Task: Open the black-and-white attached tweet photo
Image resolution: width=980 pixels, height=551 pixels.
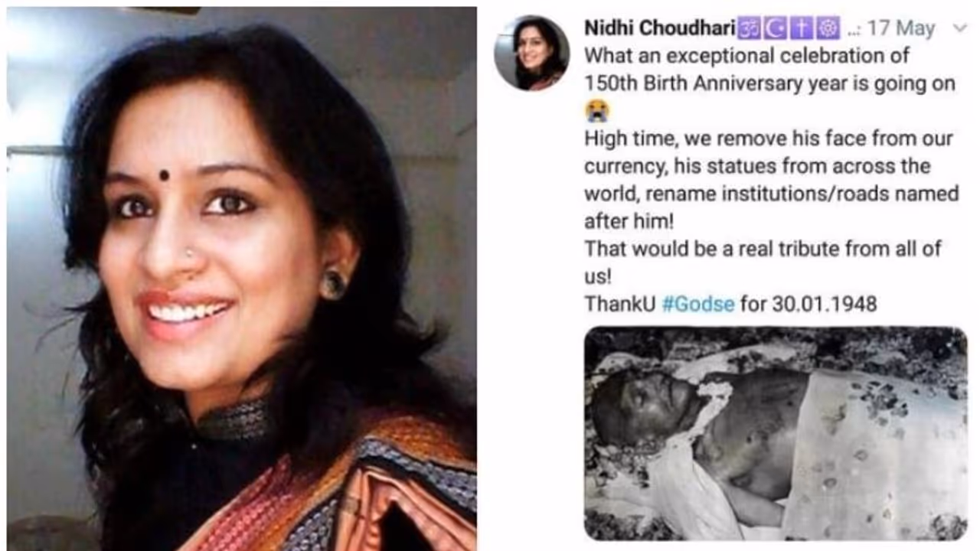Action: coord(776,433)
